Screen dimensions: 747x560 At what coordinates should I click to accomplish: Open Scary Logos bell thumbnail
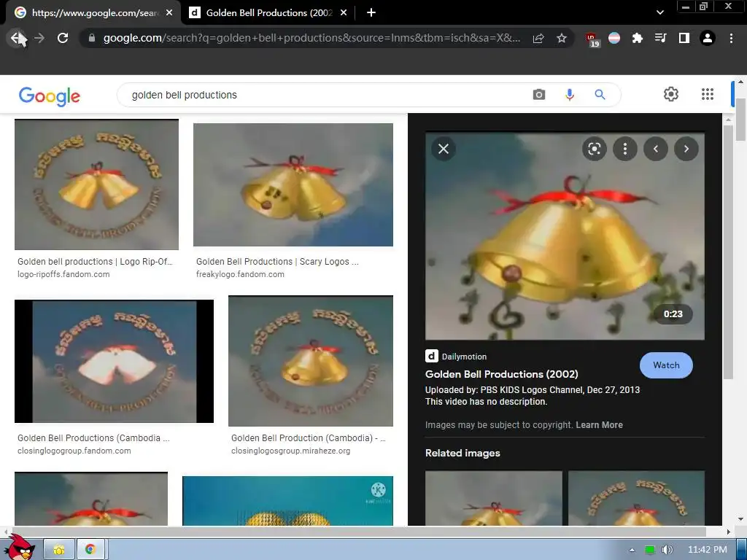293,184
